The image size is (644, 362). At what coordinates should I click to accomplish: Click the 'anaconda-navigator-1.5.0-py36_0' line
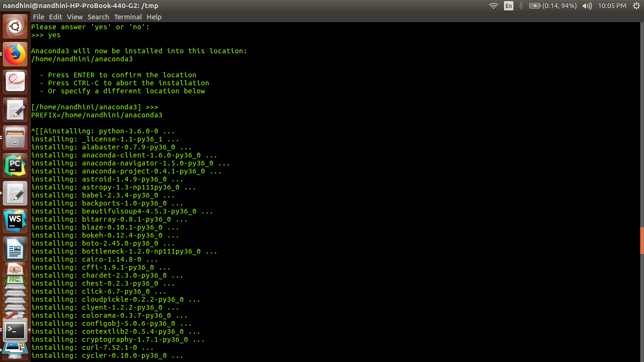point(131,163)
